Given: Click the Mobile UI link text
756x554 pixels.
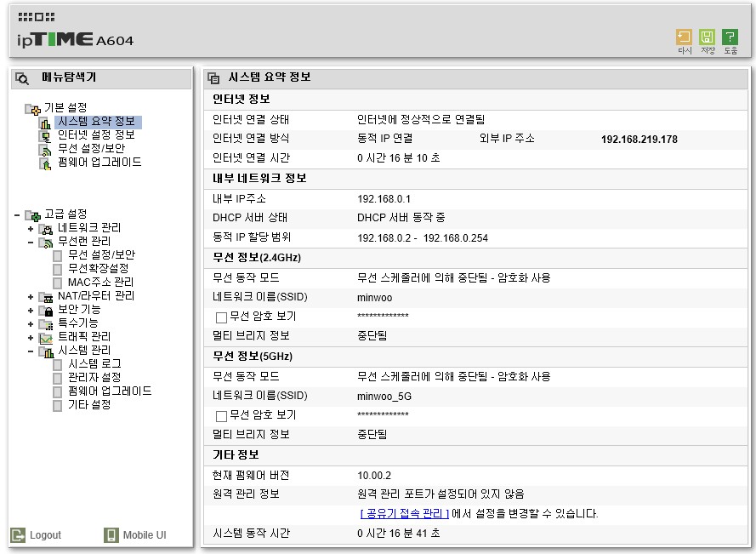Looking at the screenshot, I should pyautogui.click(x=145, y=535).
